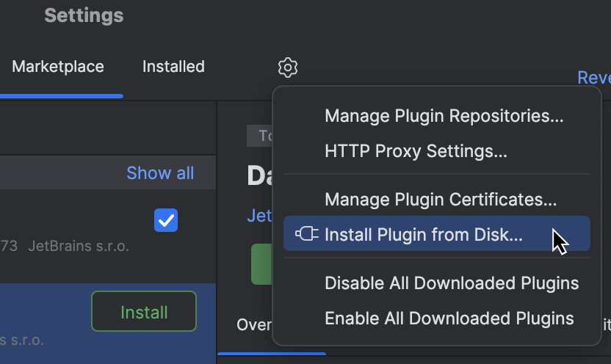The height and width of the screenshot is (364, 611).
Task: Select Manage Plugin Certificates
Action: 441,199
